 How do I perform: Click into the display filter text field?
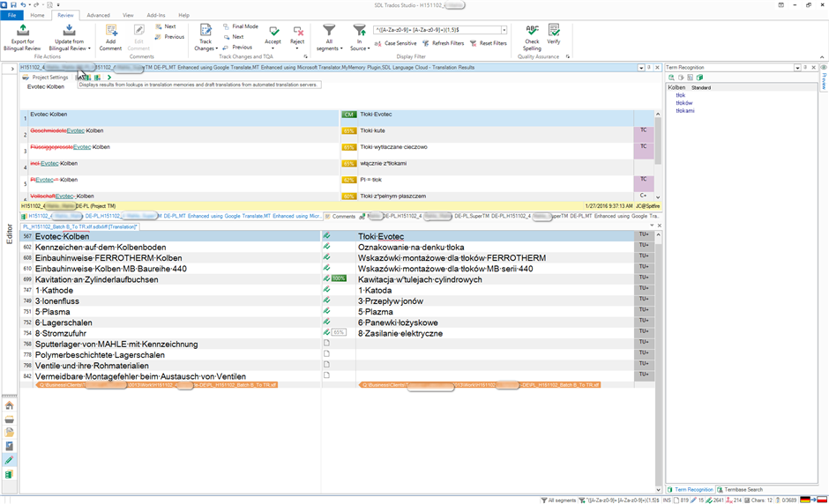437,30
